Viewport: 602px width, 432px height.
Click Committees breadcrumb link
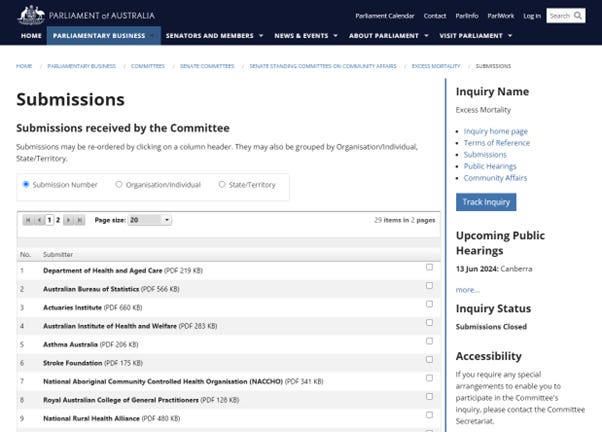point(148,66)
